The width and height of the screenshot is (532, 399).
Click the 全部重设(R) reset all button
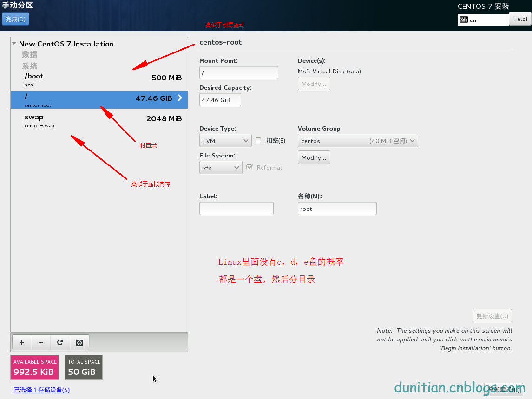(504, 390)
